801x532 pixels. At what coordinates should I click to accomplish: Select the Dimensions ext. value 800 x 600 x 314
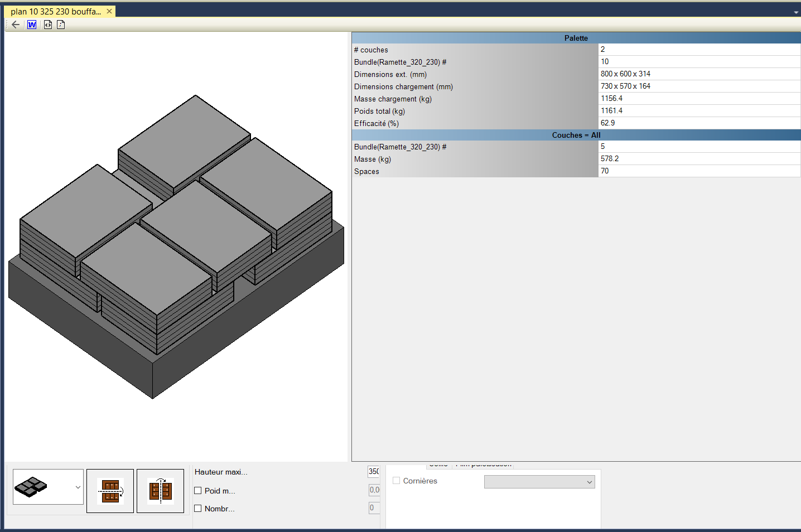699,74
